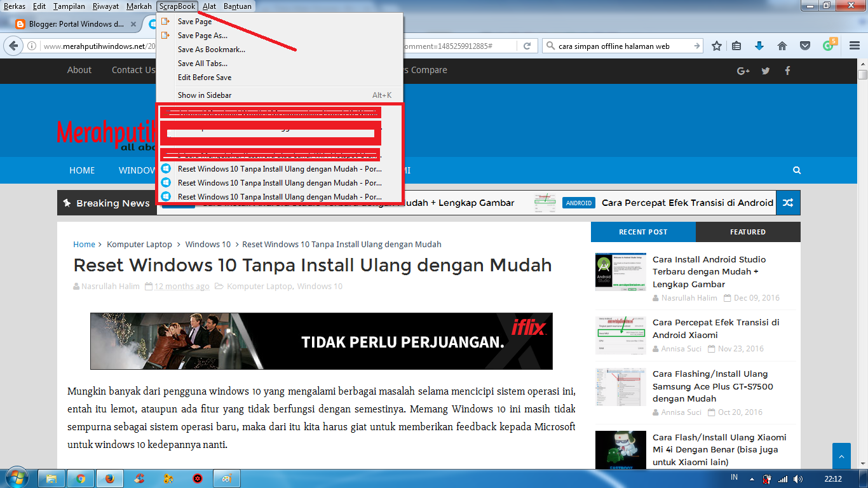Viewport: 868px width, 488px height.
Task: Open the site's Facebook icon
Action: click(x=787, y=71)
